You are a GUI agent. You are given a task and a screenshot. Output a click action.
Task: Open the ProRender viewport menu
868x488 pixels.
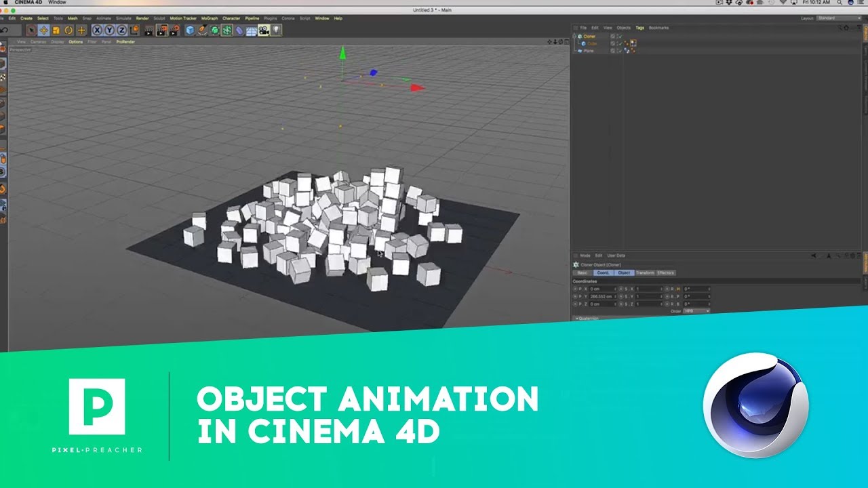(x=125, y=42)
